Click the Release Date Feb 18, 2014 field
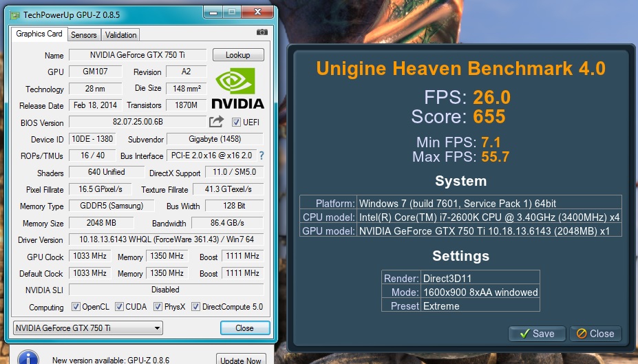This screenshot has width=638, height=364. pos(95,105)
